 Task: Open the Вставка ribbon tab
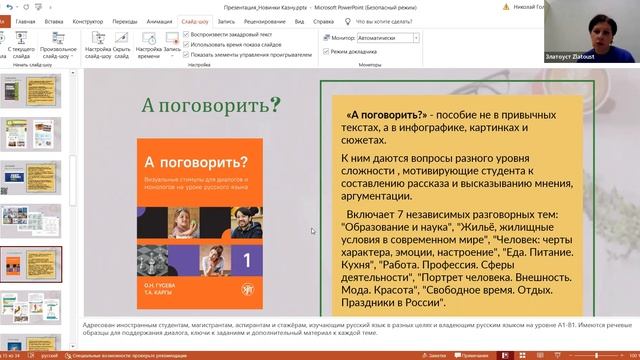[53, 21]
